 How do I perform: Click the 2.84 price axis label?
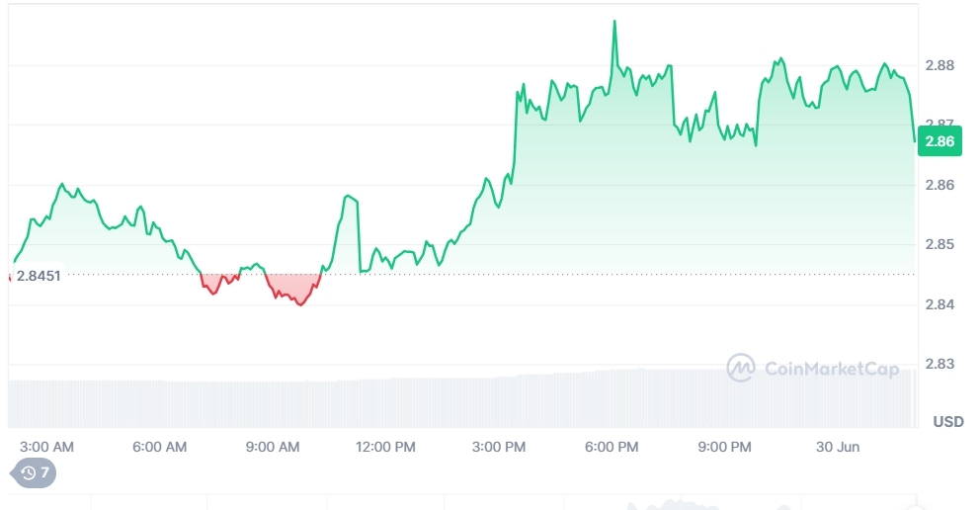coord(939,304)
